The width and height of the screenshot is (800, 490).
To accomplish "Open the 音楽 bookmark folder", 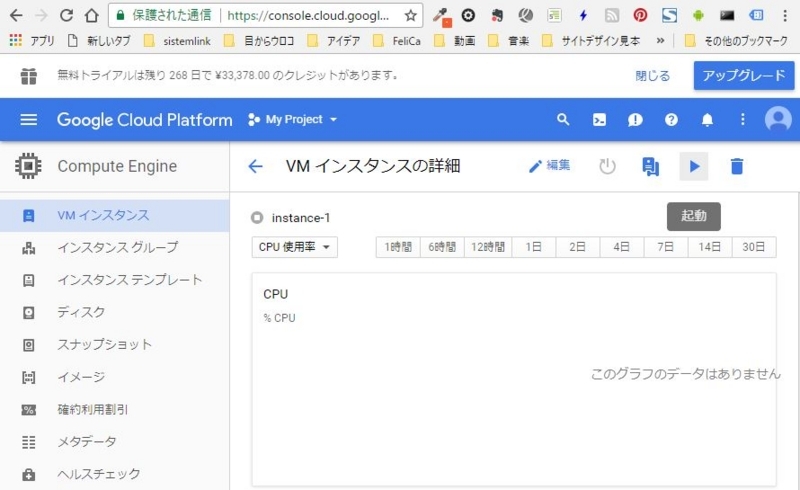I will (x=509, y=41).
